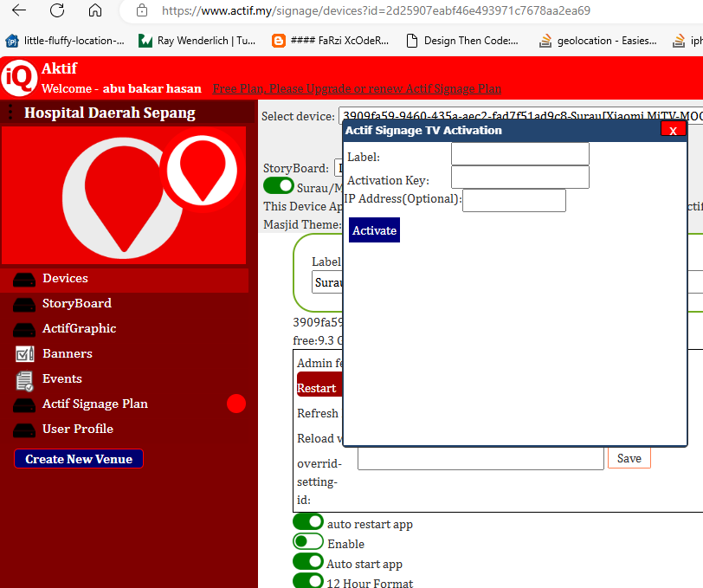Click the 'abu bakar hasan' username text
The image size is (703, 588).
click(x=152, y=89)
